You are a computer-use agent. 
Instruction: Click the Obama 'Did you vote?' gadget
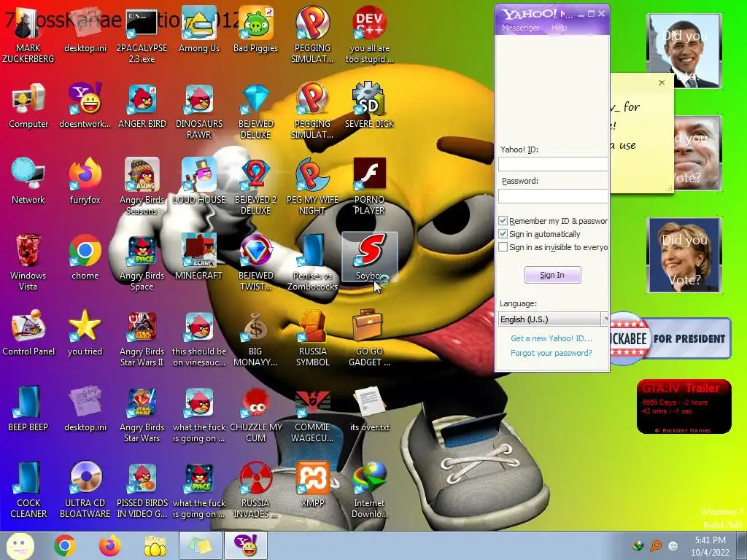click(x=684, y=50)
